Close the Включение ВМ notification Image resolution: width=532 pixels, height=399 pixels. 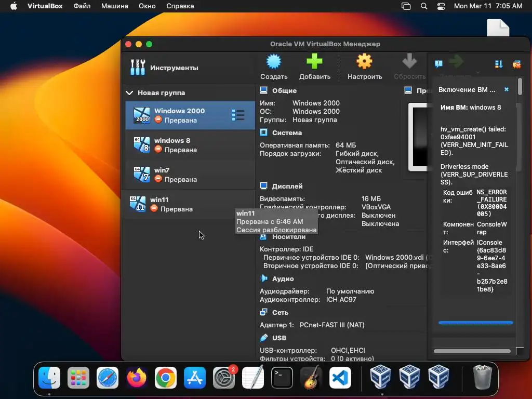tap(506, 89)
